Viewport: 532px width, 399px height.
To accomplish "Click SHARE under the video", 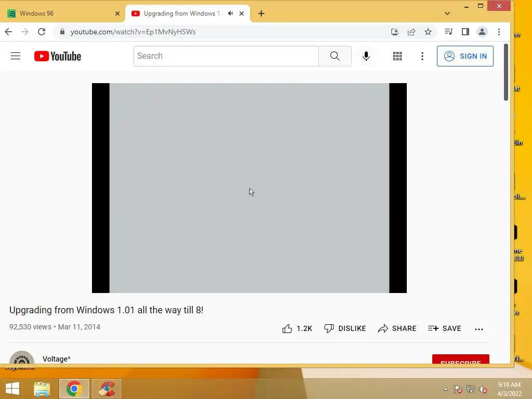I will (x=397, y=328).
